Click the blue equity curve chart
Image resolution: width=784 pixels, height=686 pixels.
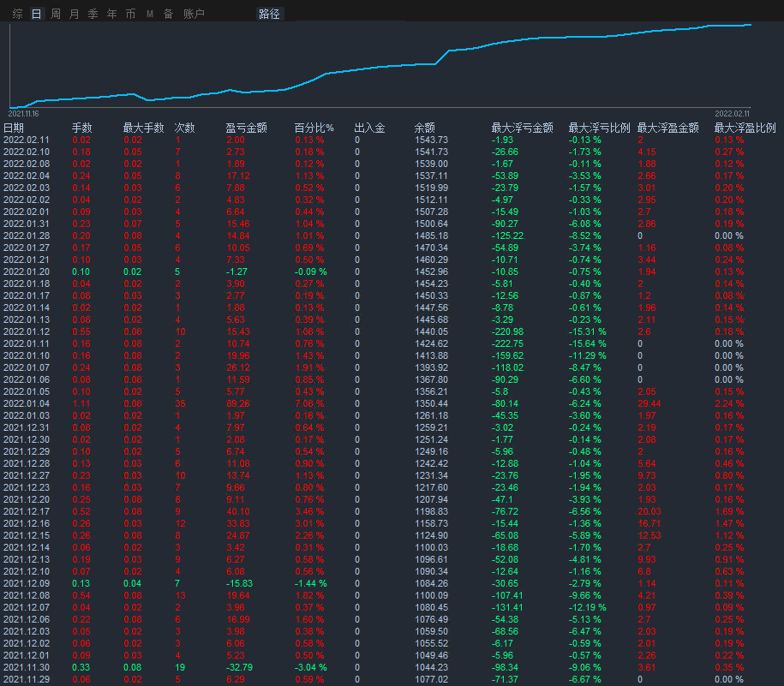(380, 65)
